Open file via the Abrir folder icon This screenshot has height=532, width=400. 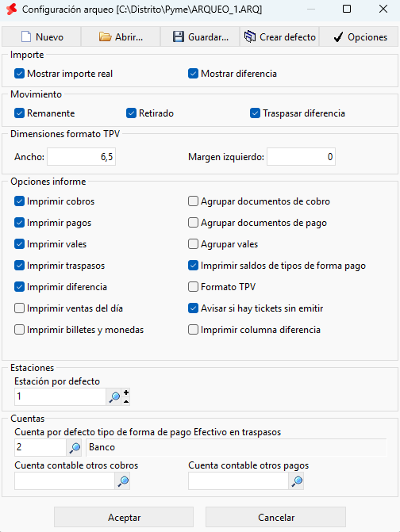(105, 36)
